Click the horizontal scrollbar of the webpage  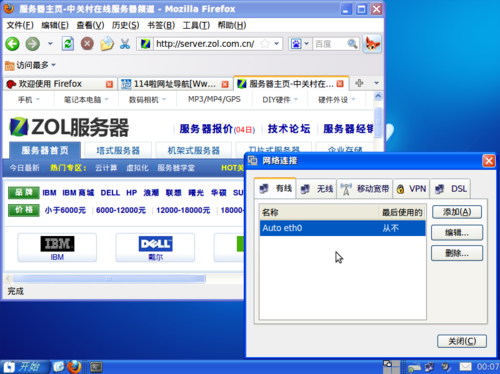click(109, 278)
